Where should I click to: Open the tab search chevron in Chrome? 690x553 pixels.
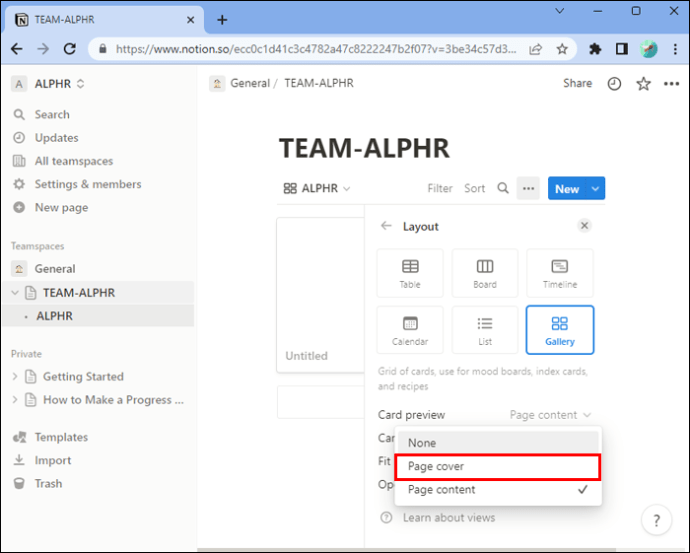560,11
